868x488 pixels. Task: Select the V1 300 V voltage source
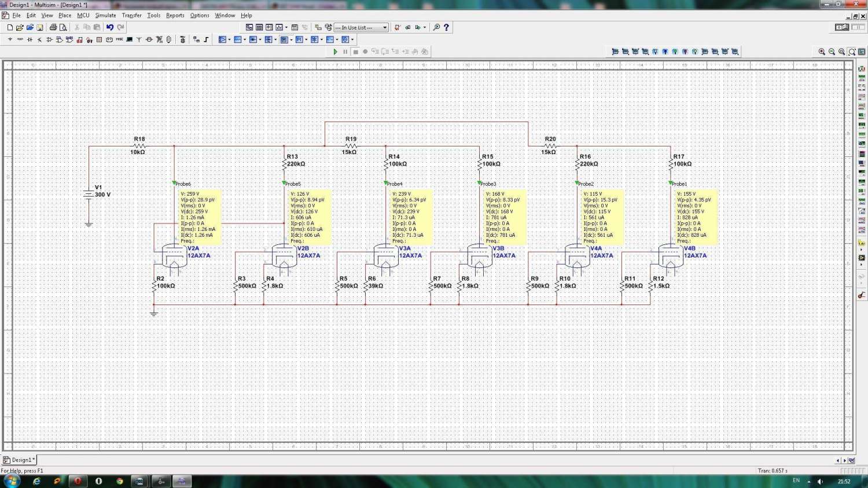point(89,195)
